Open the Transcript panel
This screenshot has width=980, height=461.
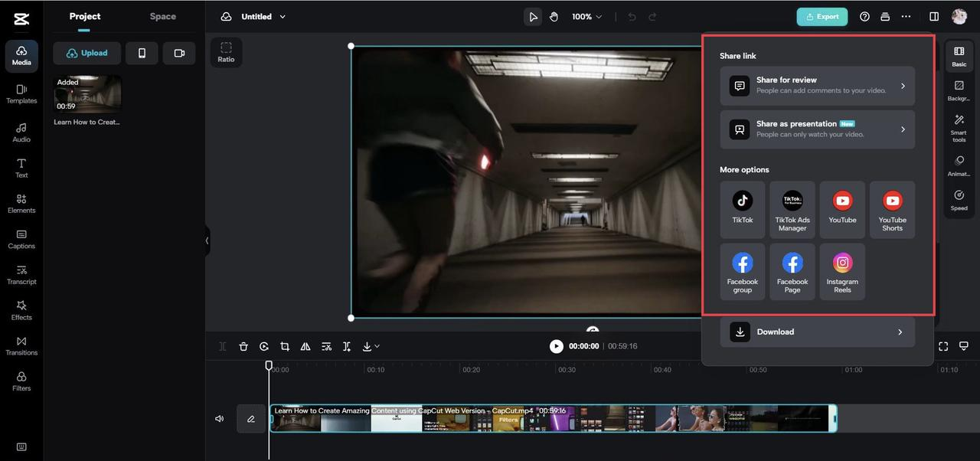[x=21, y=275]
